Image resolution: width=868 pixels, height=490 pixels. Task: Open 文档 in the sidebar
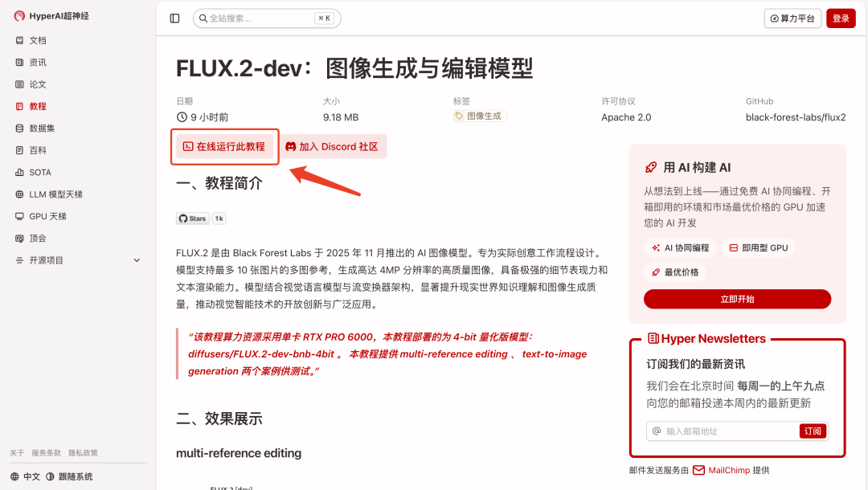click(x=38, y=40)
